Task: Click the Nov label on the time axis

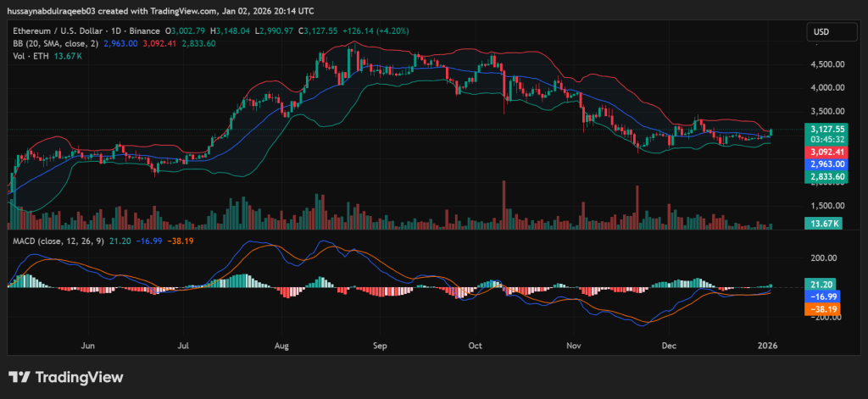Action: tap(574, 346)
